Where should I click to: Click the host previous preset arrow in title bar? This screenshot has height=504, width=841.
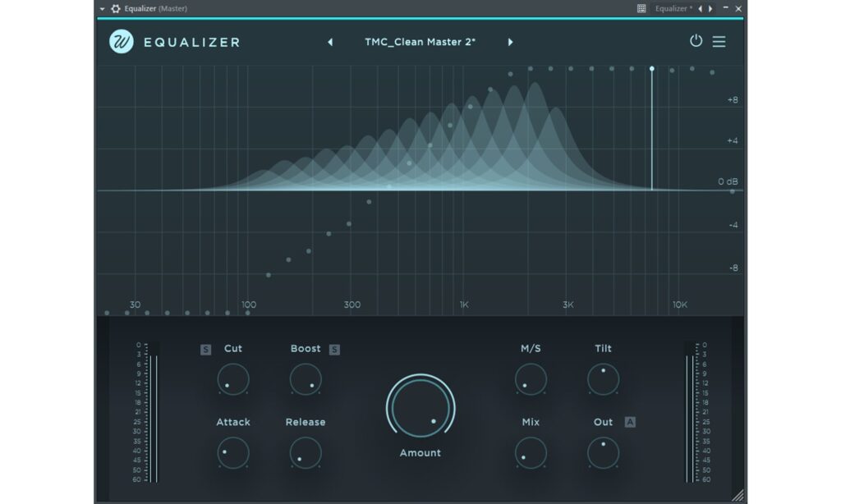tap(700, 8)
